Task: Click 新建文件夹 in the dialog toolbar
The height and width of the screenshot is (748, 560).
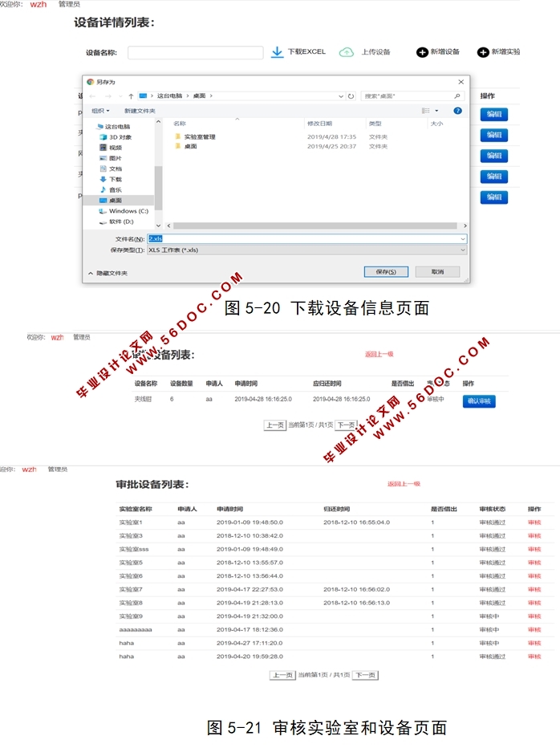Action: 140,111
